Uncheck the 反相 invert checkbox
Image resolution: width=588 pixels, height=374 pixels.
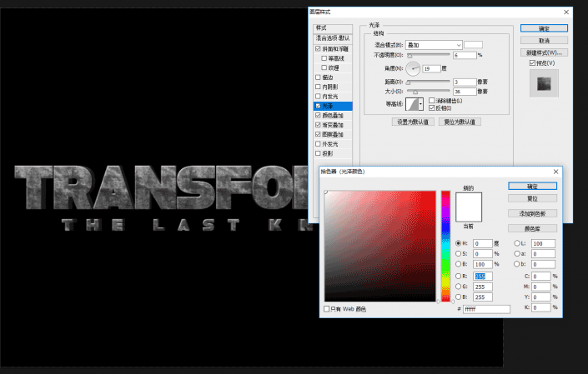pyautogui.click(x=432, y=108)
